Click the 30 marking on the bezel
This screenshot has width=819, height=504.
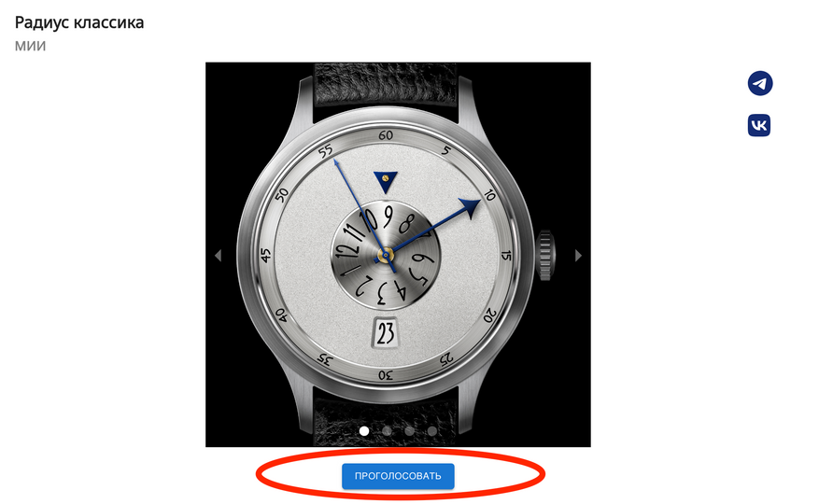click(386, 375)
